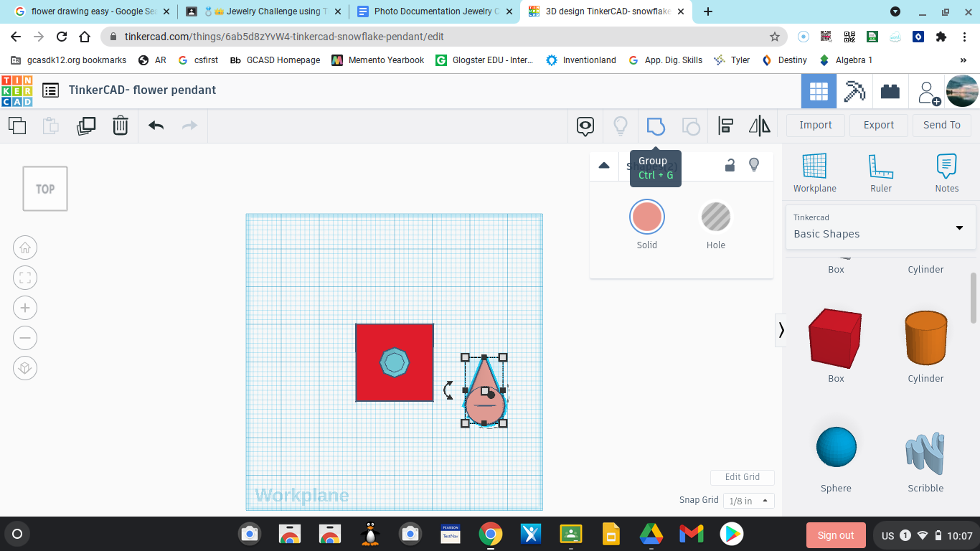Group the selected shapes
Image resolution: width=980 pixels, height=551 pixels.
pos(656,126)
